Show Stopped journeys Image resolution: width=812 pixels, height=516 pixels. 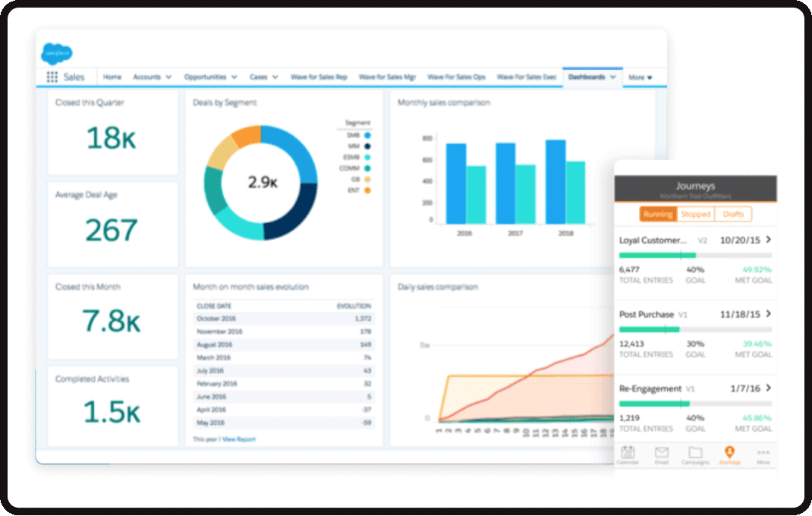coord(695,214)
